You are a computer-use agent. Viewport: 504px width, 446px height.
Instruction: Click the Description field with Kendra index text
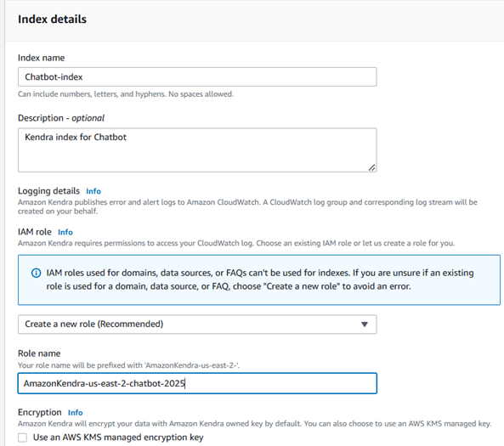pyautogui.click(x=197, y=150)
